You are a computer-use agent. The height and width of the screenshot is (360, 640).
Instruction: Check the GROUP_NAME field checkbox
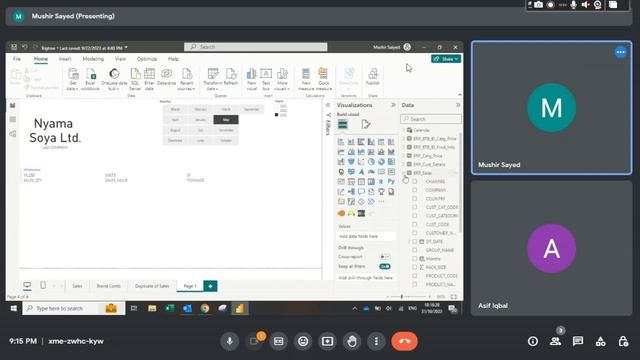(414, 250)
